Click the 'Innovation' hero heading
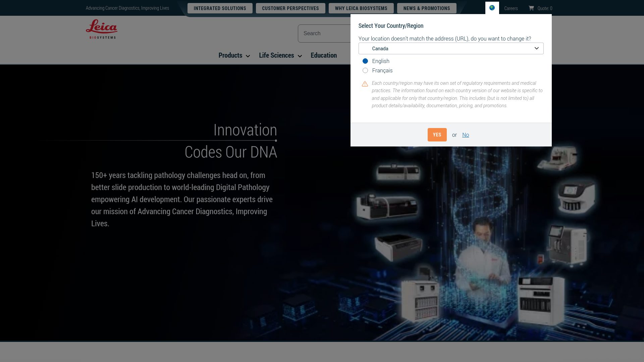644x362 pixels. coord(245,130)
